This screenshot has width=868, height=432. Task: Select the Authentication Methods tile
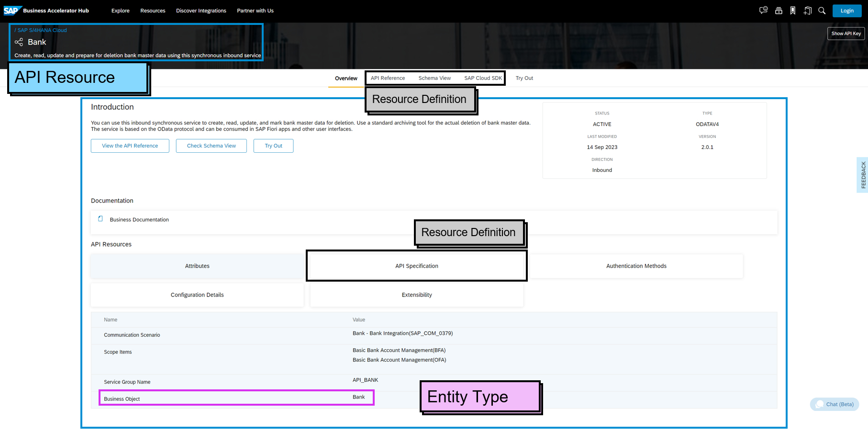[x=636, y=266]
